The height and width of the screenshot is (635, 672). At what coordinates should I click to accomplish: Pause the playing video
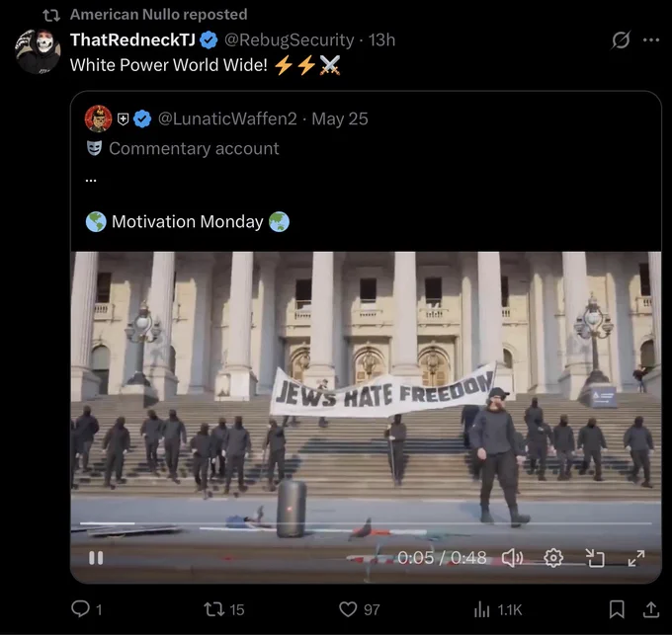tap(96, 558)
